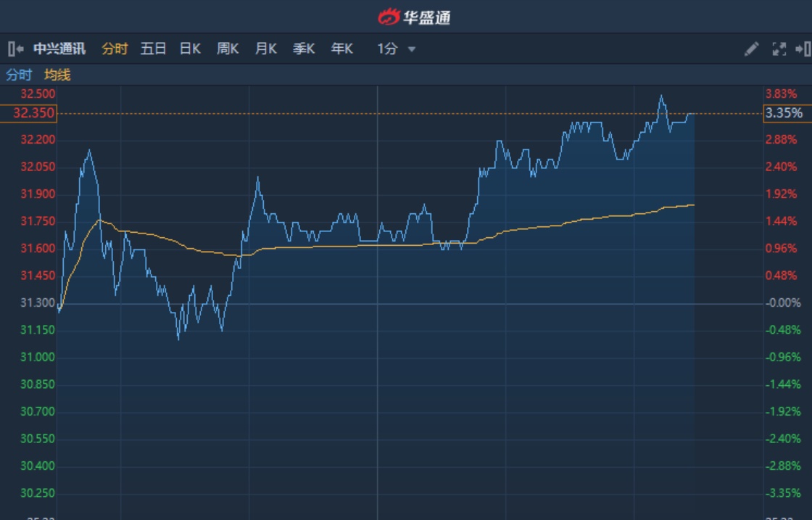Show the 月K monthly chart
The width and height of the screenshot is (812, 520).
265,49
